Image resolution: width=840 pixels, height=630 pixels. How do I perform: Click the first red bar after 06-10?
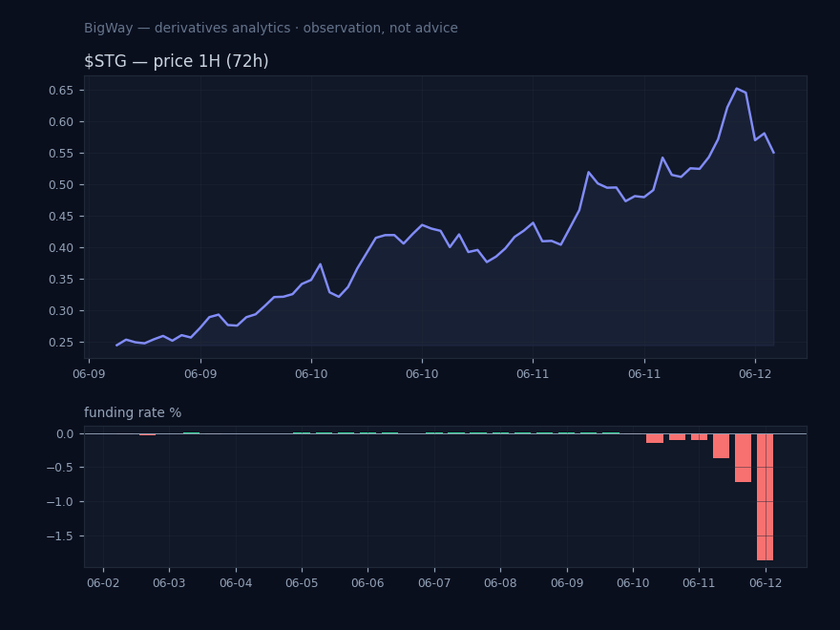click(x=655, y=438)
